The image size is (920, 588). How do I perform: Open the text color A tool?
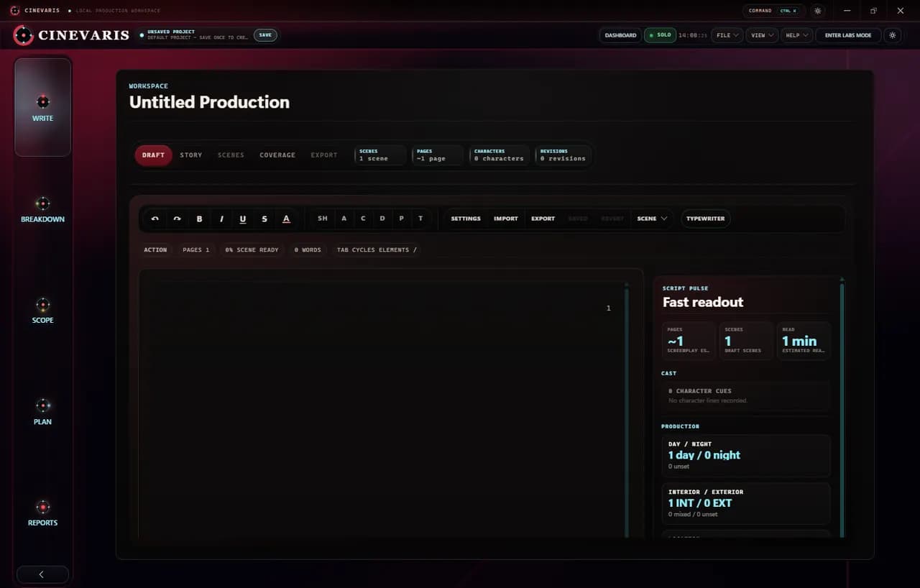click(286, 219)
